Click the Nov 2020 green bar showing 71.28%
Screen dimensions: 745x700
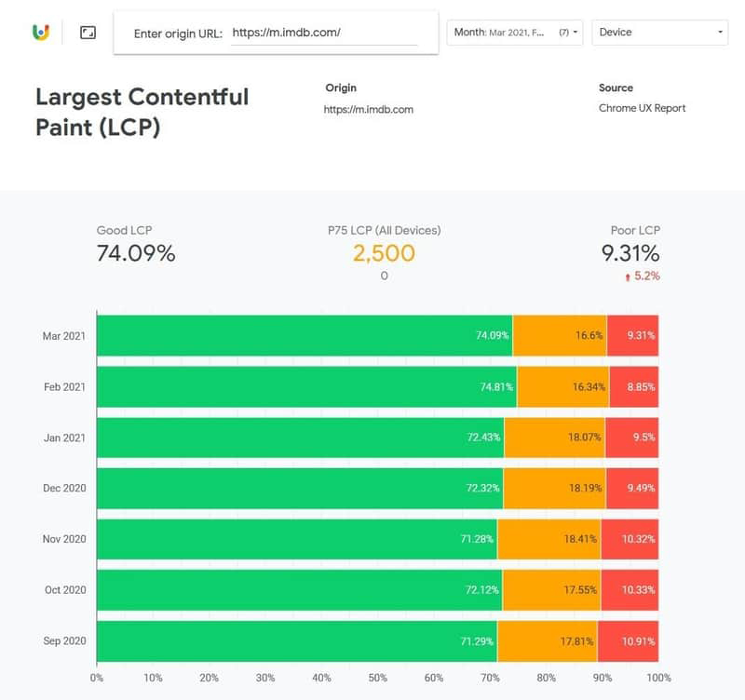[298, 539]
